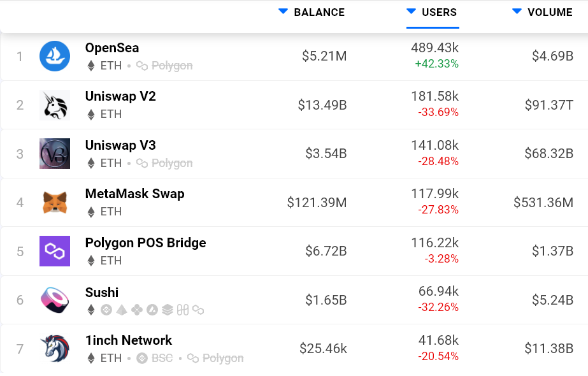Open the BALANCE sort dropdown arrow
The width and height of the screenshot is (588, 376).
[282, 11]
